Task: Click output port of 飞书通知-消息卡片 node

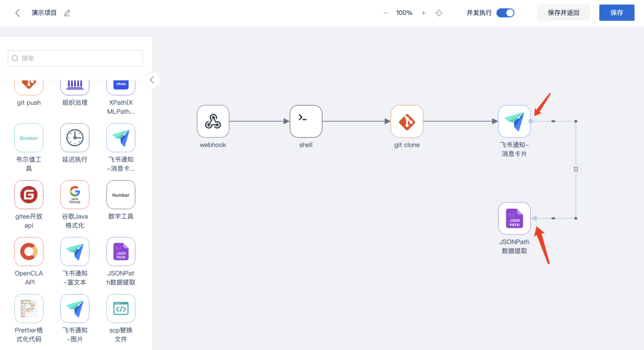Action: pyautogui.click(x=531, y=121)
